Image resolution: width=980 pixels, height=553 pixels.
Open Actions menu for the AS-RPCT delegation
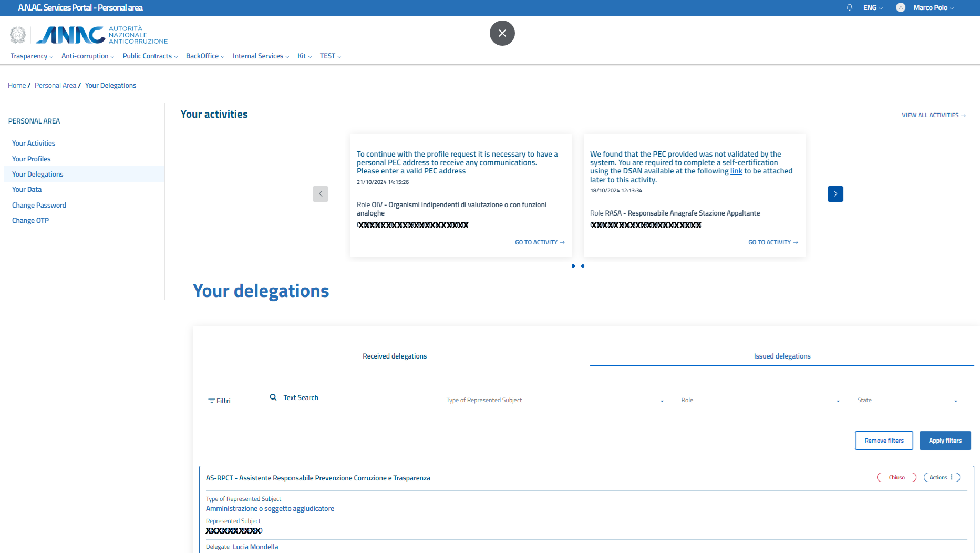(x=941, y=477)
